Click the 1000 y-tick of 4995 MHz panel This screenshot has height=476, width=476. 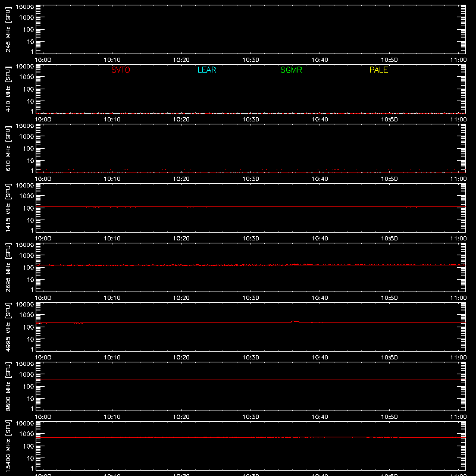(27, 315)
